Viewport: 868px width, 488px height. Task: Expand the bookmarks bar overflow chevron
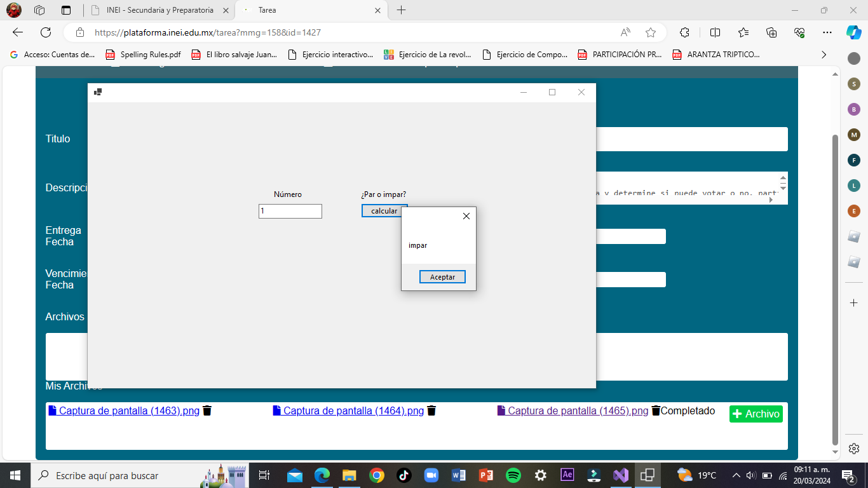coord(824,55)
